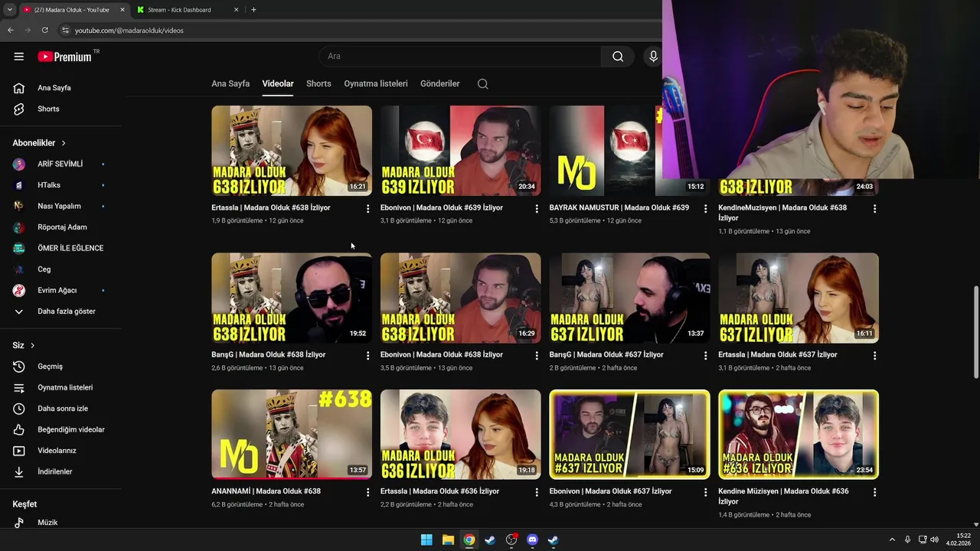Open options for ANANNAMİ #638 video
The width and height of the screenshot is (980, 551).
point(367,492)
